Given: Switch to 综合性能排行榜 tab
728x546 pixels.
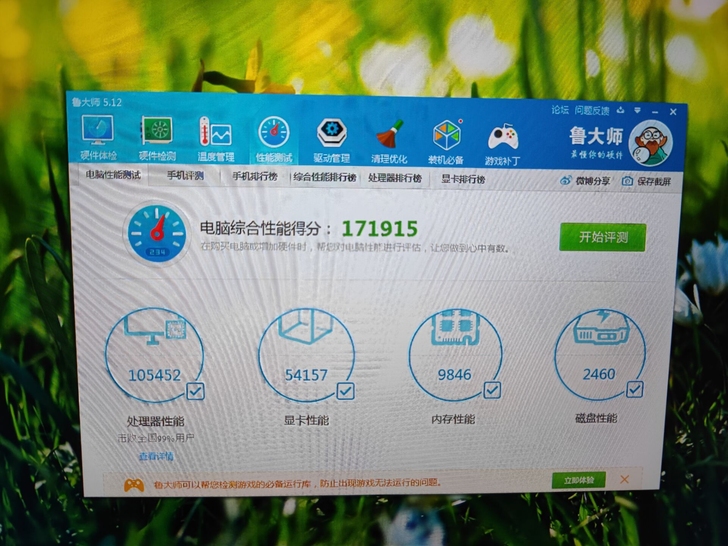Looking at the screenshot, I should pos(325,178).
